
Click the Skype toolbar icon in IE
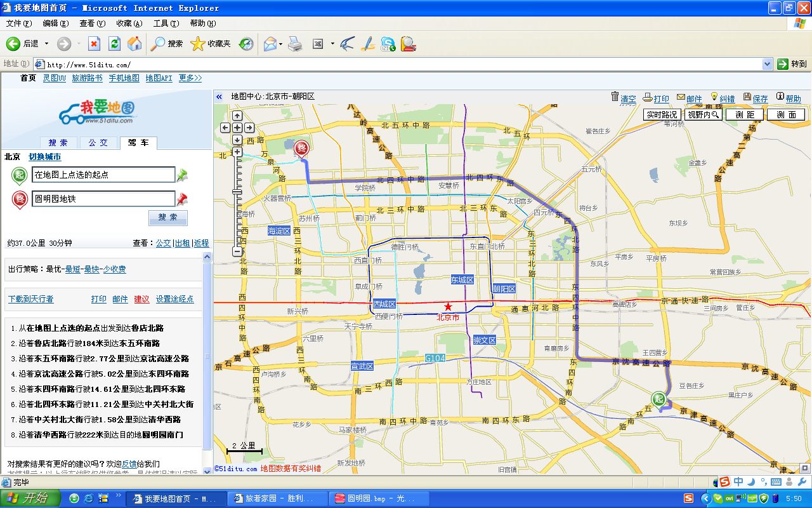tap(388, 44)
